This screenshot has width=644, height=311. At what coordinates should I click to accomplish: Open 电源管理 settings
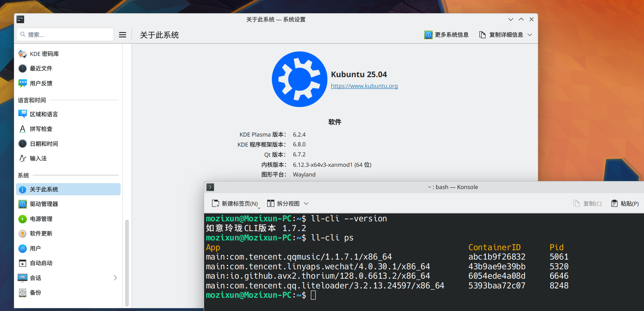click(x=68, y=219)
